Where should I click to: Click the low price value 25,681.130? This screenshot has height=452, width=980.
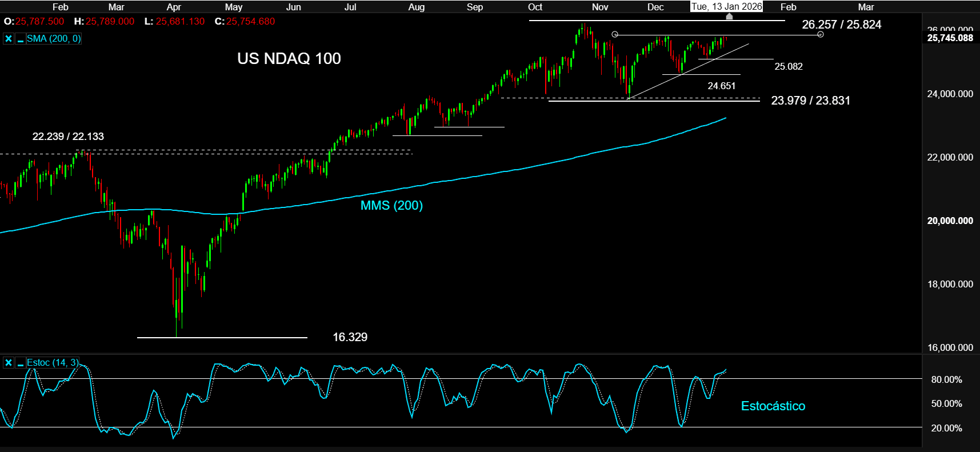point(180,21)
